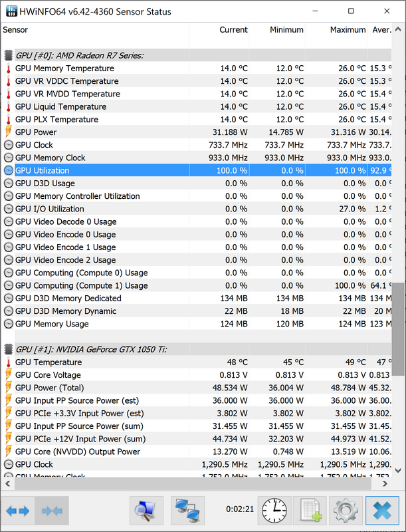Select GPU Computing (Compute 1) Usage row
406x532 pixels.
click(x=197, y=286)
